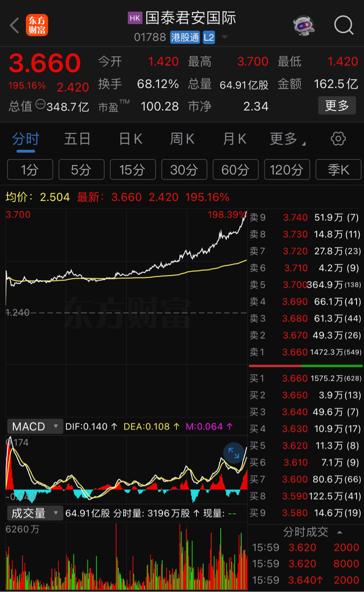Viewport: 364px width, 592px height.
Task: Tap the 15:59 trade of 8000 shares
Action: [306, 564]
